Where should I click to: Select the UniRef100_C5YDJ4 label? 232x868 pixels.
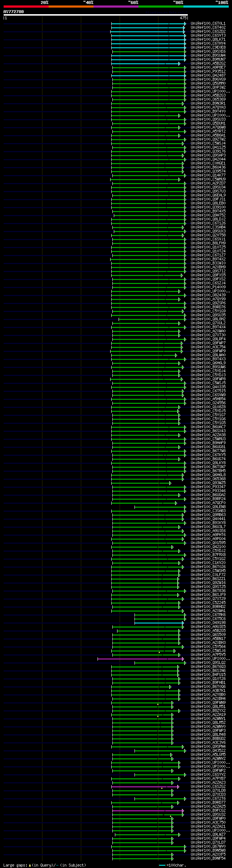click(x=208, y=371)
